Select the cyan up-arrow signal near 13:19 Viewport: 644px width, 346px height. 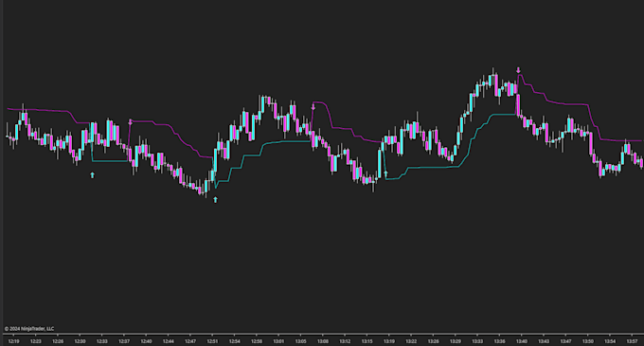point(385,173)
